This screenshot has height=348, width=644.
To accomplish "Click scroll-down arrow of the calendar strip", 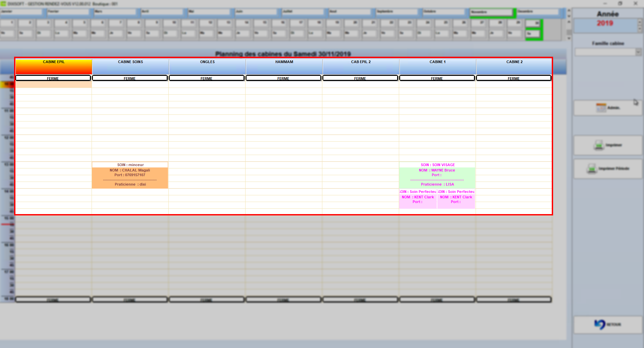I will pos(569,38).
